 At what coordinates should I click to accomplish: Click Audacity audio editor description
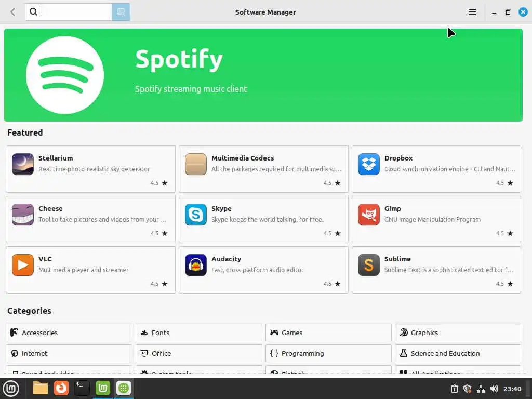[x=258, y=270]
